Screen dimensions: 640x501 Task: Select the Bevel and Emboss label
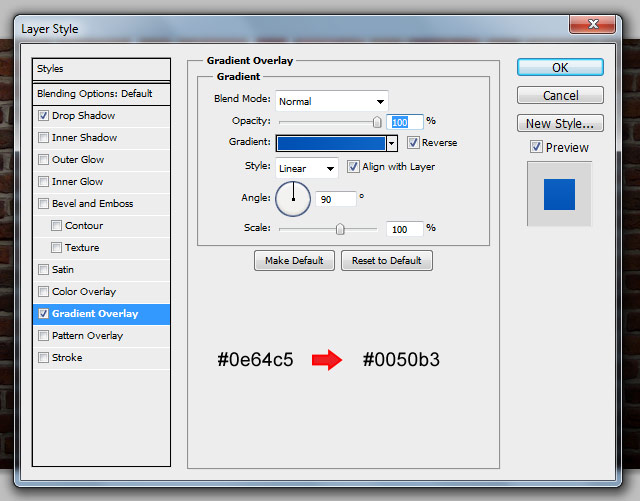click(93, 203)
